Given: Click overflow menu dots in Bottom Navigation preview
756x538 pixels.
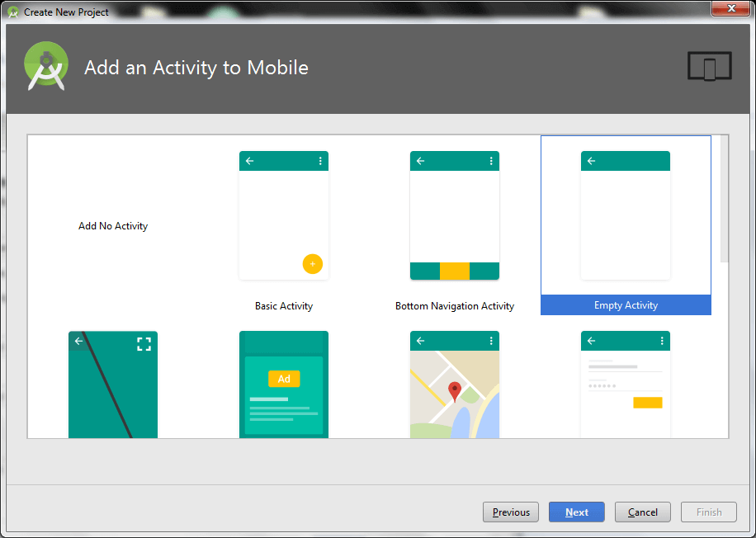Looking at the screenshot, I should (491, 161).
